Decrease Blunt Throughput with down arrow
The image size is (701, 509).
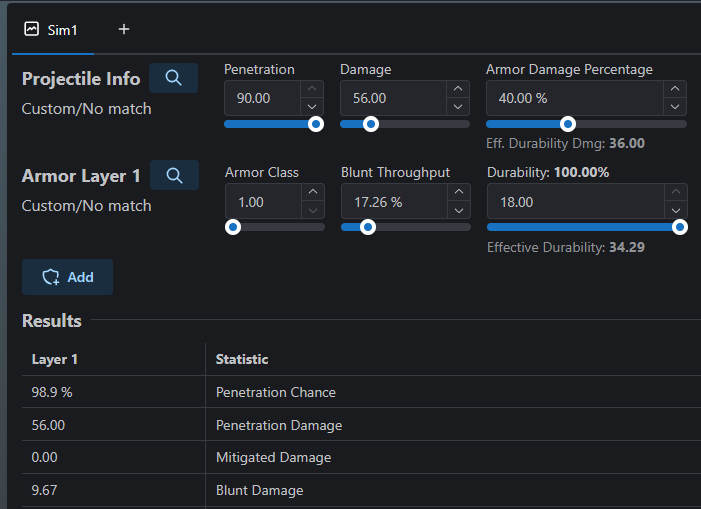459,210
